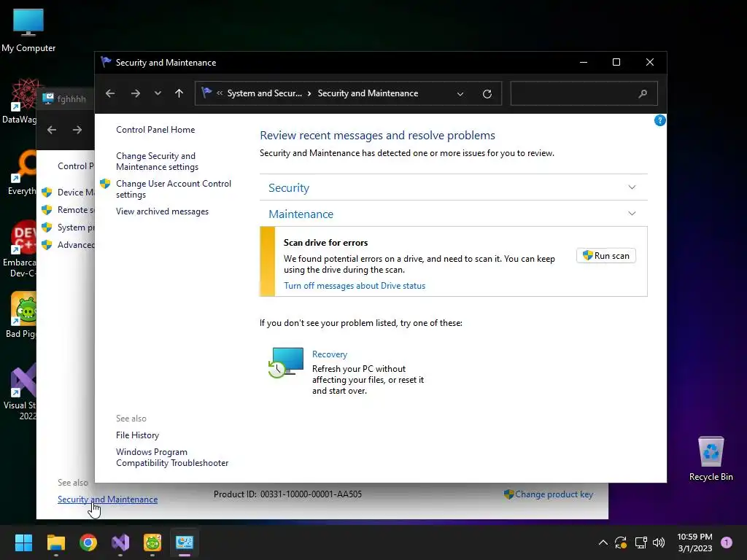Open File History
The width and height of the screenshot is (747, 560).
coord(137,435)
